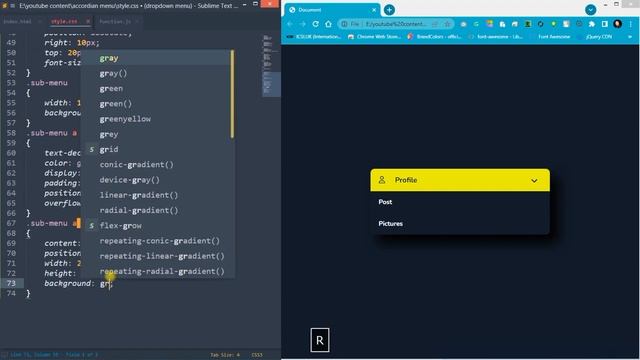Collapse Profile menu using chevron
This screenshot has height=360, width=640.
534,180
